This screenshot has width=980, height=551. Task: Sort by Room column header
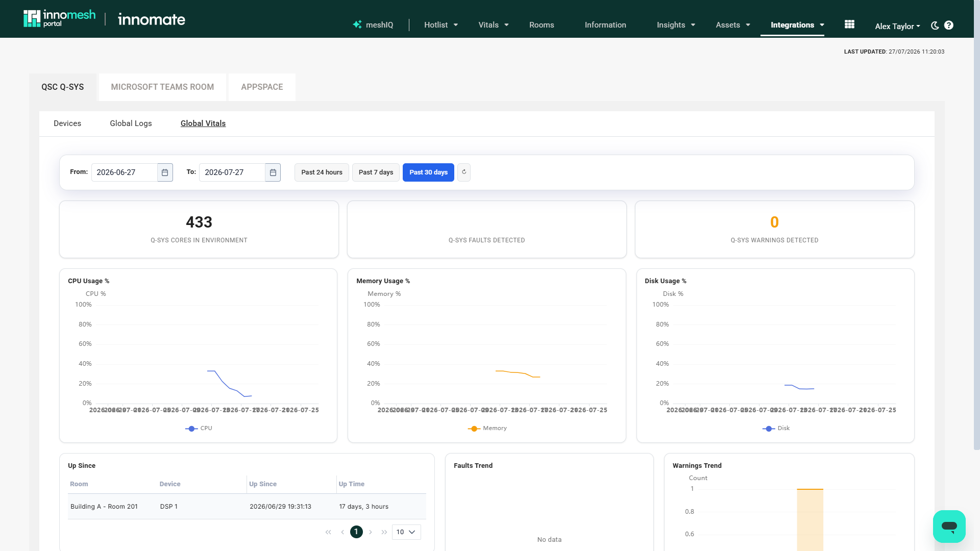click(x=79, y=484)
